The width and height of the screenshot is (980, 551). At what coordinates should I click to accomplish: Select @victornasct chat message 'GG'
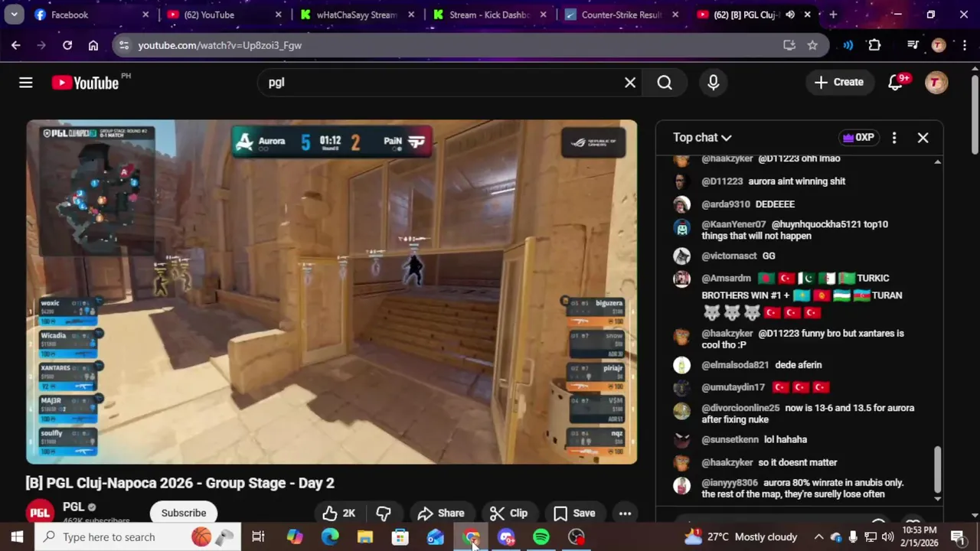[x=769, y=256]
